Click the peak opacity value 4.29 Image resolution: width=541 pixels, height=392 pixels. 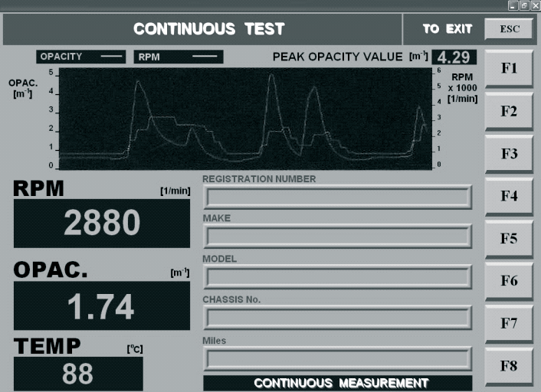pyautogui.click(x=454, y=57)
